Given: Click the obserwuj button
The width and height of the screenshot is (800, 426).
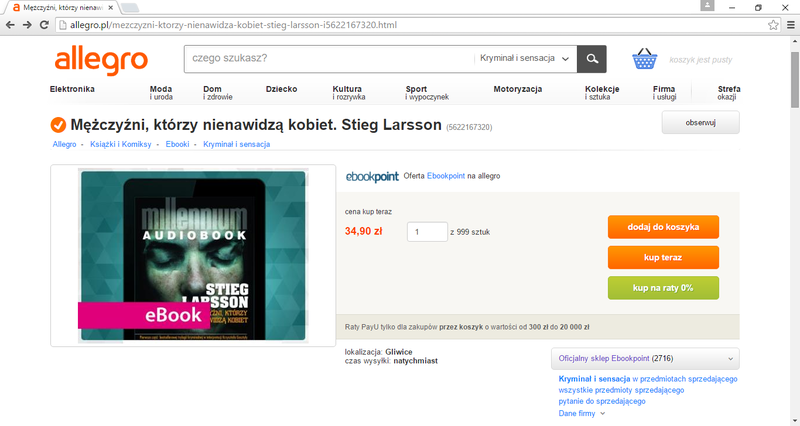Looking at the screenshot, I should point(701,123).
